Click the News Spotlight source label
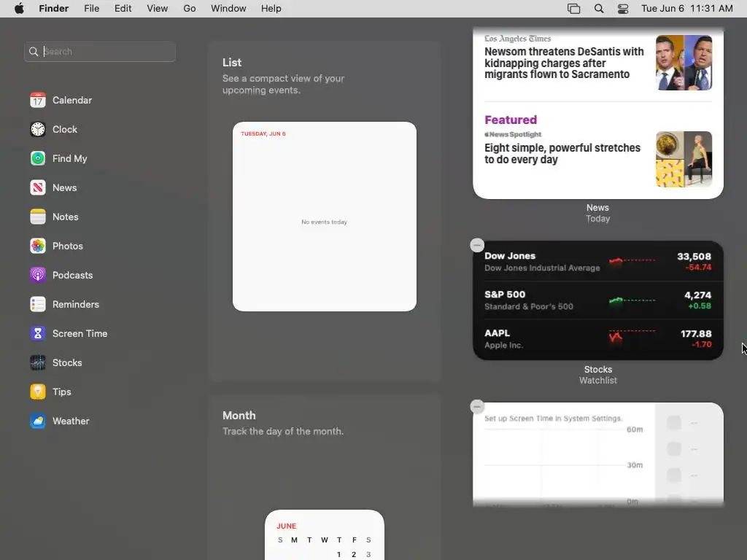Image resolution: width=747 pixels, height=560 pixels. [x=513, y=134]
